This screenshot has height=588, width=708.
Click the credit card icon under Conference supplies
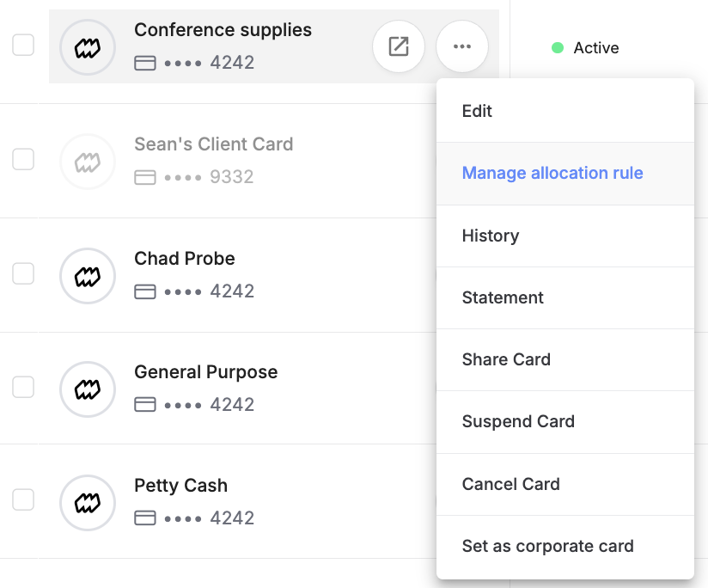coord(145,63)
